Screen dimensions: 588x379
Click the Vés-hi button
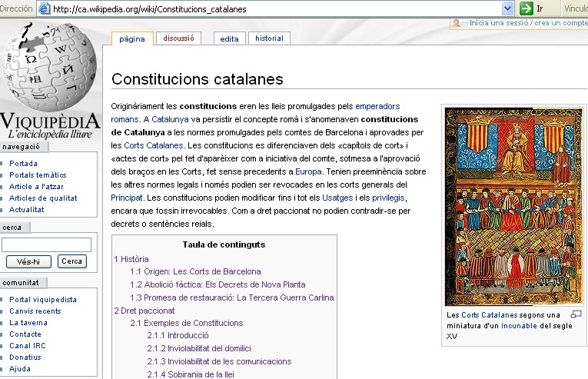[x=28, y=261]
